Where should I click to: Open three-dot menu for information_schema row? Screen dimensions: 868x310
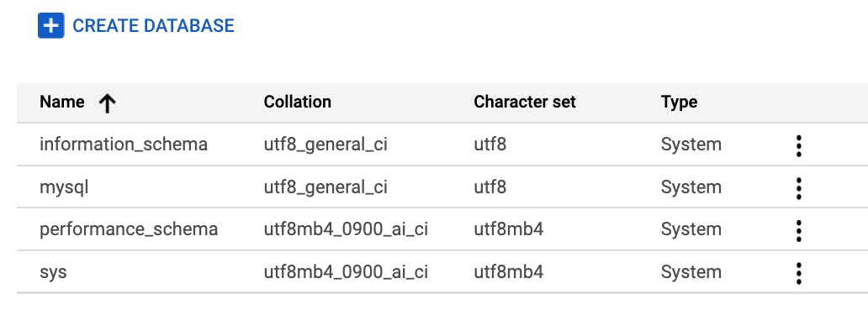pyautogui.click(x=798, y=145)
